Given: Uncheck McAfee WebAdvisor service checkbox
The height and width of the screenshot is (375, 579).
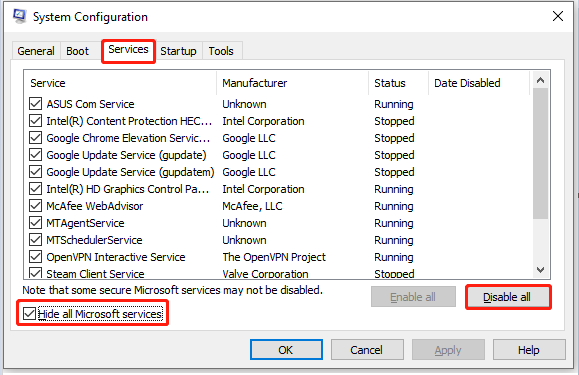Looking at the screenshot, I should tap(35, 206).
